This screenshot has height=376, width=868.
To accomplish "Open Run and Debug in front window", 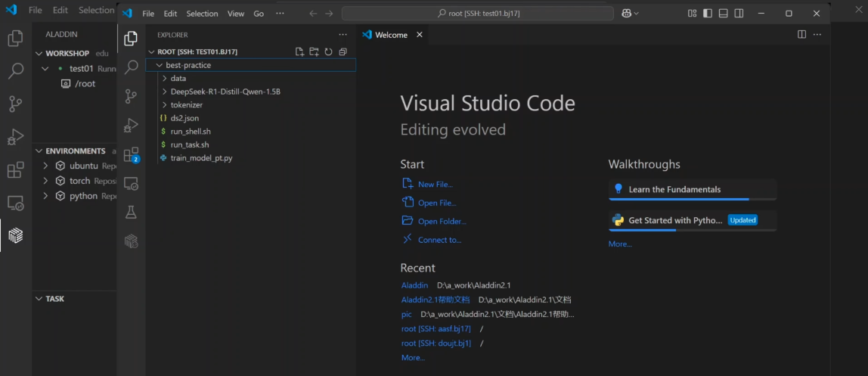I will pos(132,125).
